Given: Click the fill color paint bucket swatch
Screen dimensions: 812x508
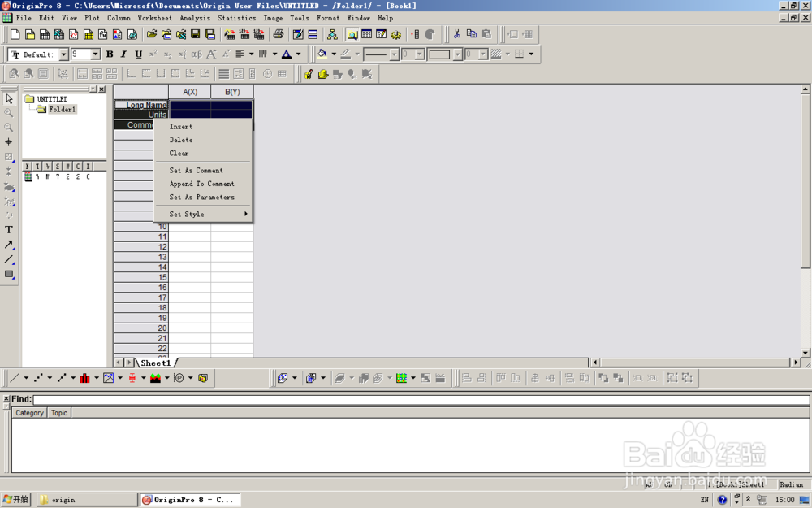Looking at the screenshot, I should 322,54.
